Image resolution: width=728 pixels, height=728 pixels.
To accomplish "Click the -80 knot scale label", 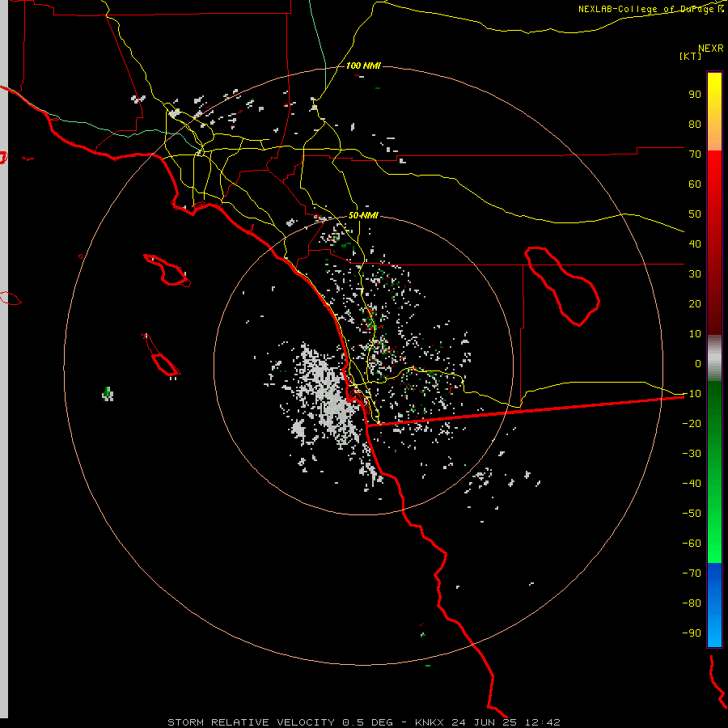I will point(692,603).
